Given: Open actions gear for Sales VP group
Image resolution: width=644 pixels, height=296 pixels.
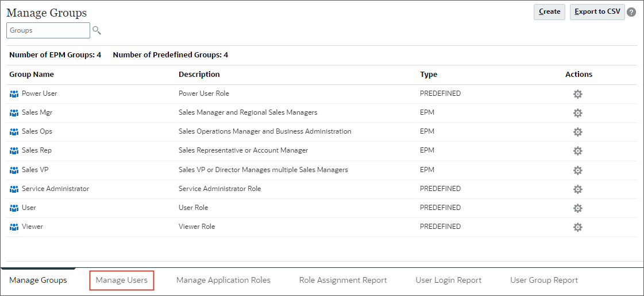Looking at the screenshot, I should coord(577,170).
